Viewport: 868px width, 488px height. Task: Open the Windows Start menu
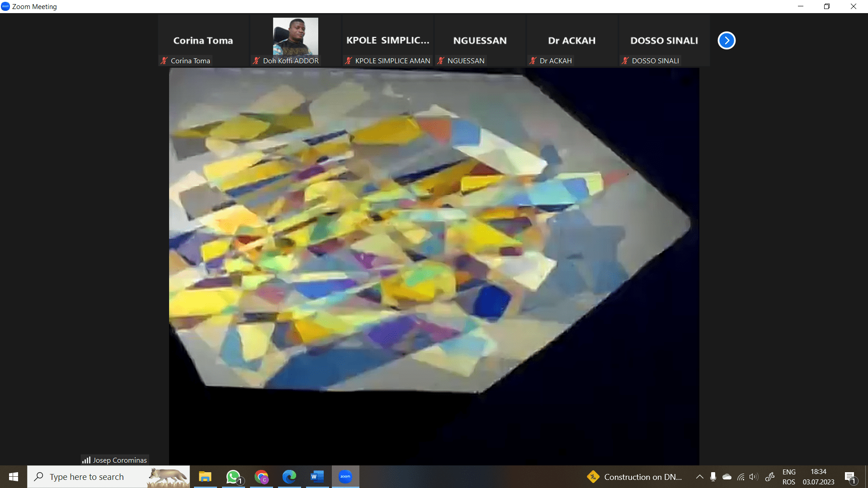pyautogui.click(x=14, y=477)
